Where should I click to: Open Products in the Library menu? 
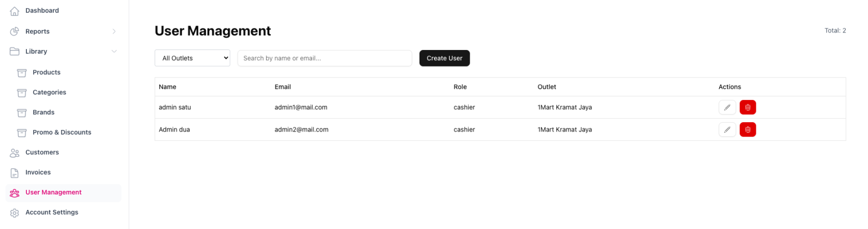[47, 72]
